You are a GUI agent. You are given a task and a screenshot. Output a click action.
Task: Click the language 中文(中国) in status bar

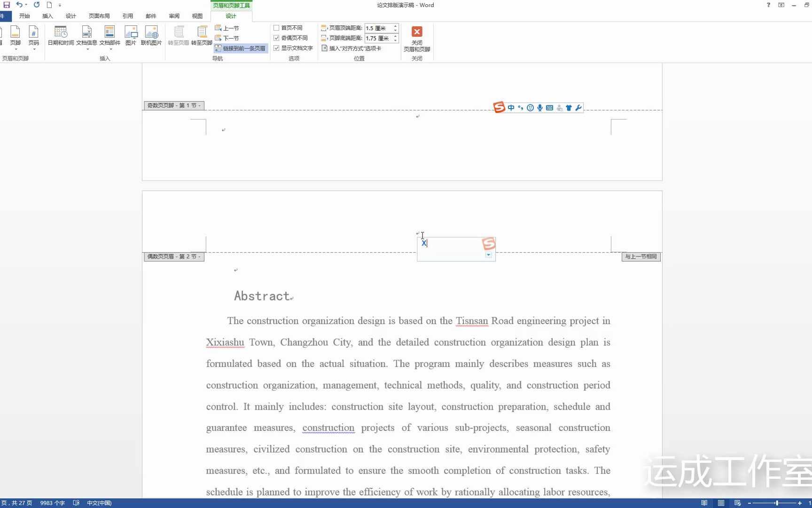[99, 503]
